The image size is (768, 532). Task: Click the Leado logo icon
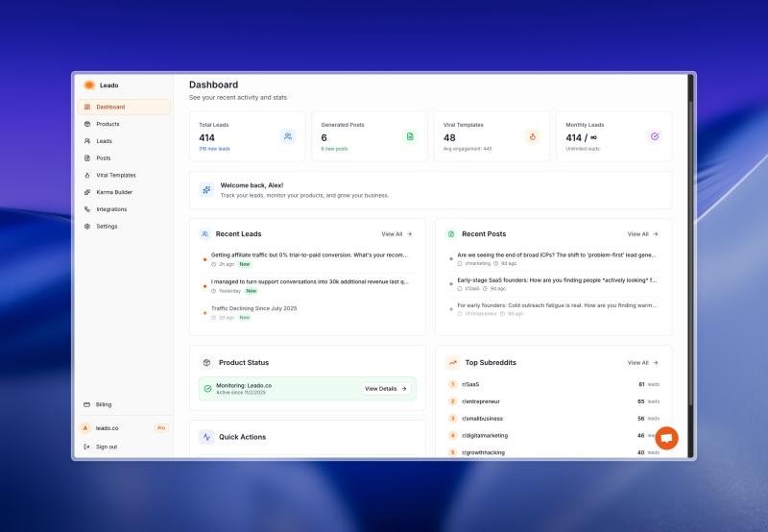point(89,85)
